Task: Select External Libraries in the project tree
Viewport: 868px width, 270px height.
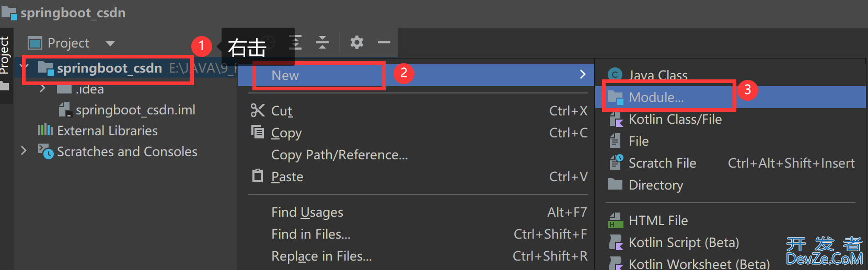Action: pos(107,131)
